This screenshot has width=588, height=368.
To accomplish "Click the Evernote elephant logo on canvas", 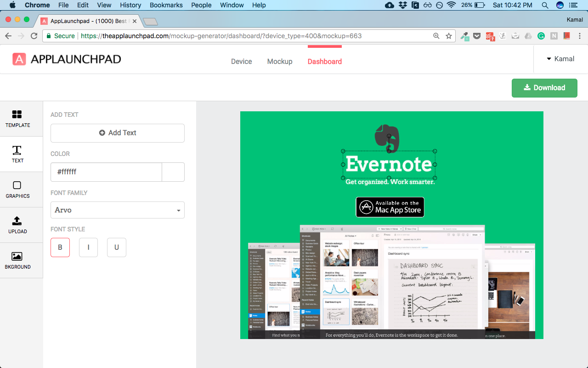I will tap(387, 138).
